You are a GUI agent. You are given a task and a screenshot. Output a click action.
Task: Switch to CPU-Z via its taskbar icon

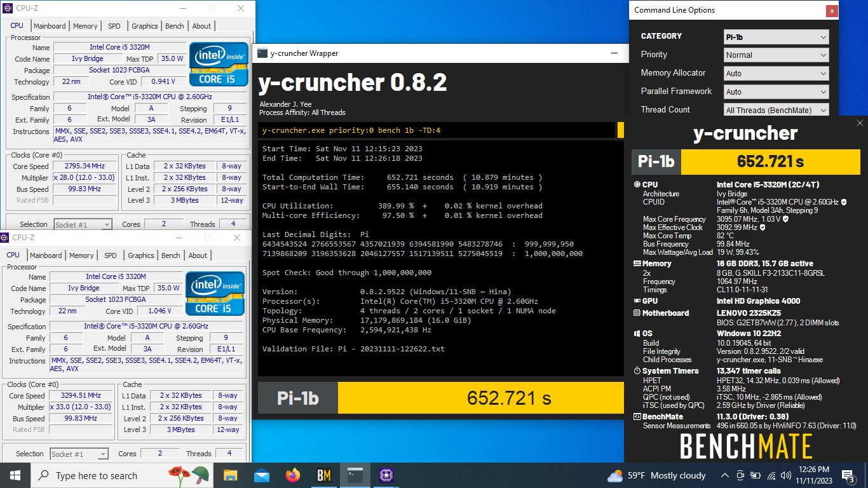coord(386,475)
